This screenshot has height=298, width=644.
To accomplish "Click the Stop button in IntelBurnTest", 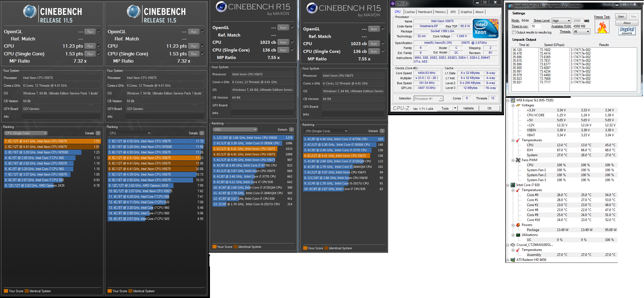I will click(x=633, y=17).
